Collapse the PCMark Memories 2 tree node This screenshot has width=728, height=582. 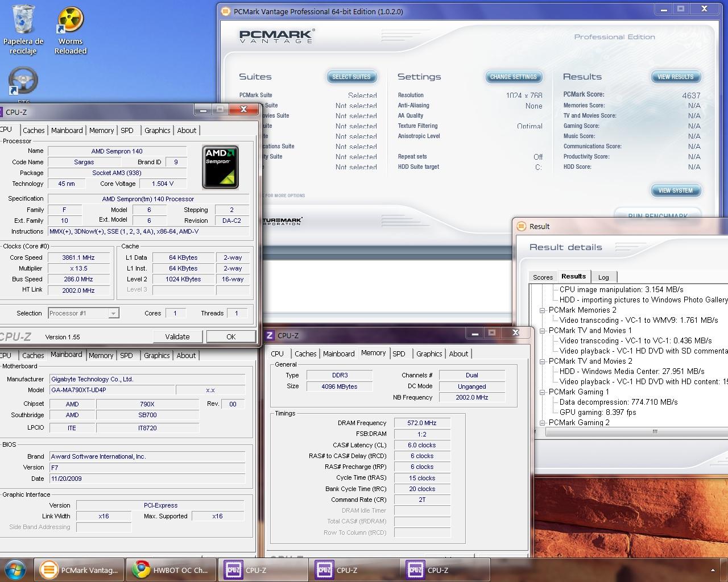542,310
